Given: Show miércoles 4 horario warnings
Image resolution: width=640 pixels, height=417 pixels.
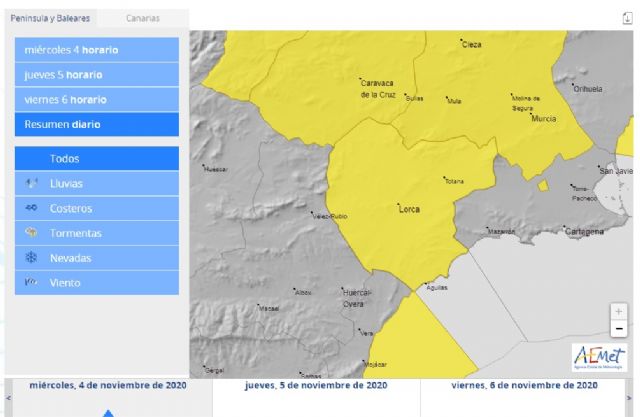Looking at the screenshot, I should [97, 50].
